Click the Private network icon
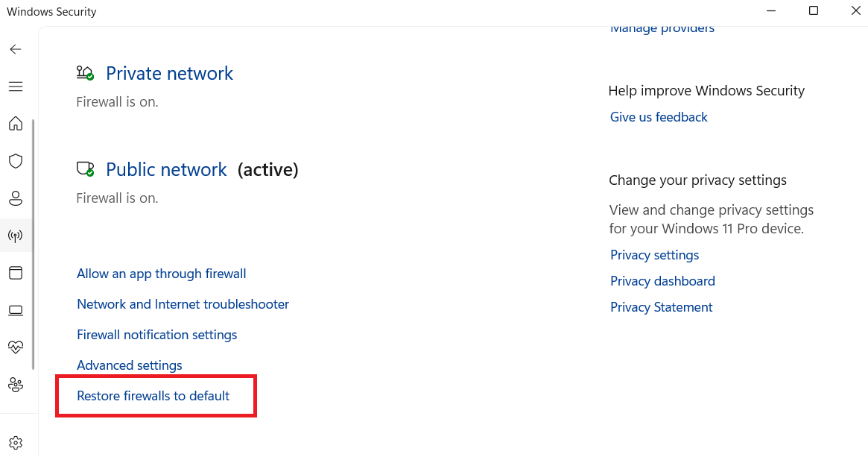The height and width of the screenshot is (457, 868). (x=85, y=73)
